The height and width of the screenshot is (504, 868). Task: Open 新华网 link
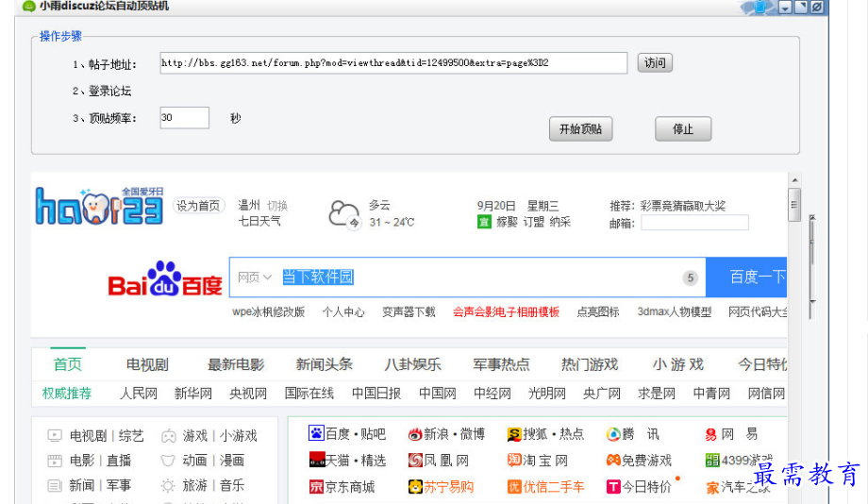click(193, 394)
